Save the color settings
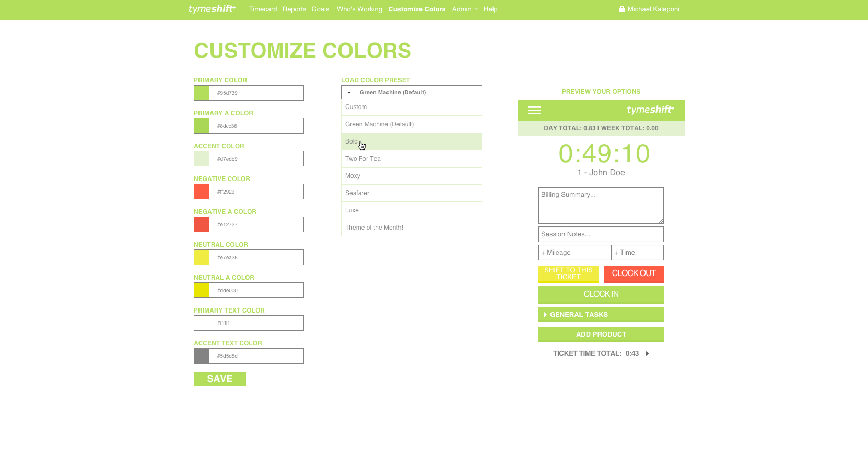Viewport: 868px width, 454px height. pos(220,379)
